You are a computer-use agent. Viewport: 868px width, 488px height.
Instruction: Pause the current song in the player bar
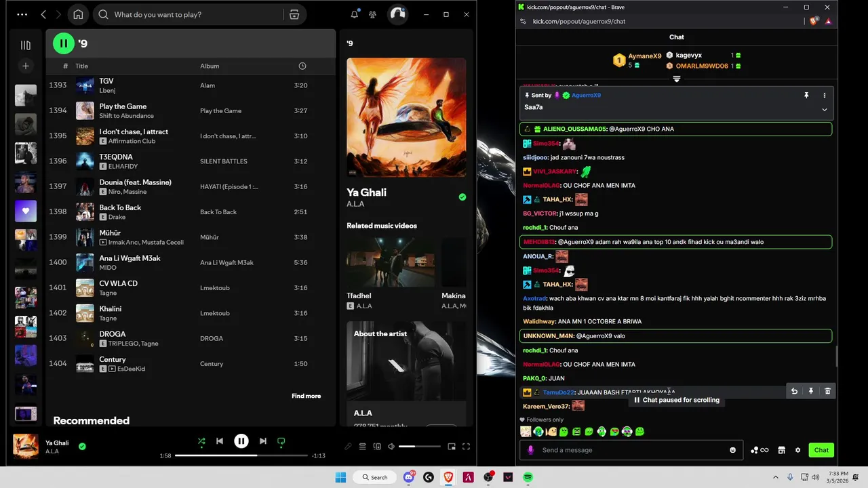(x=241, y=441)
